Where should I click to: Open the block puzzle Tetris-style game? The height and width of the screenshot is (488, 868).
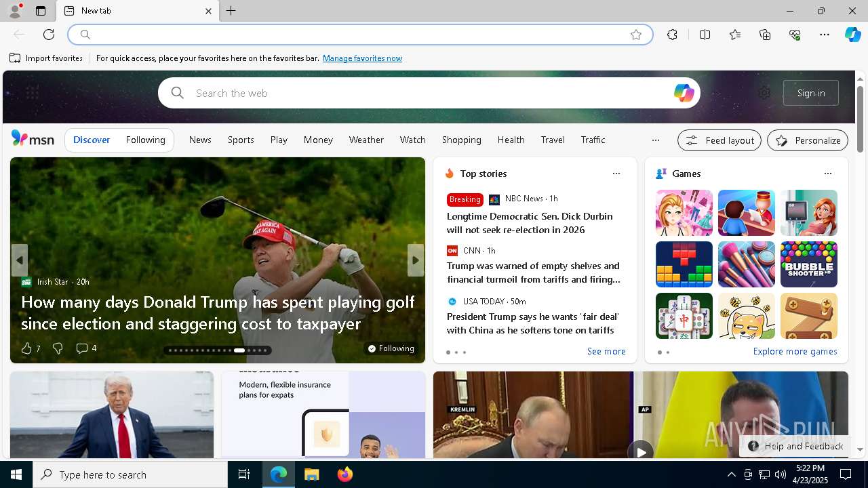tap(684, 264)
